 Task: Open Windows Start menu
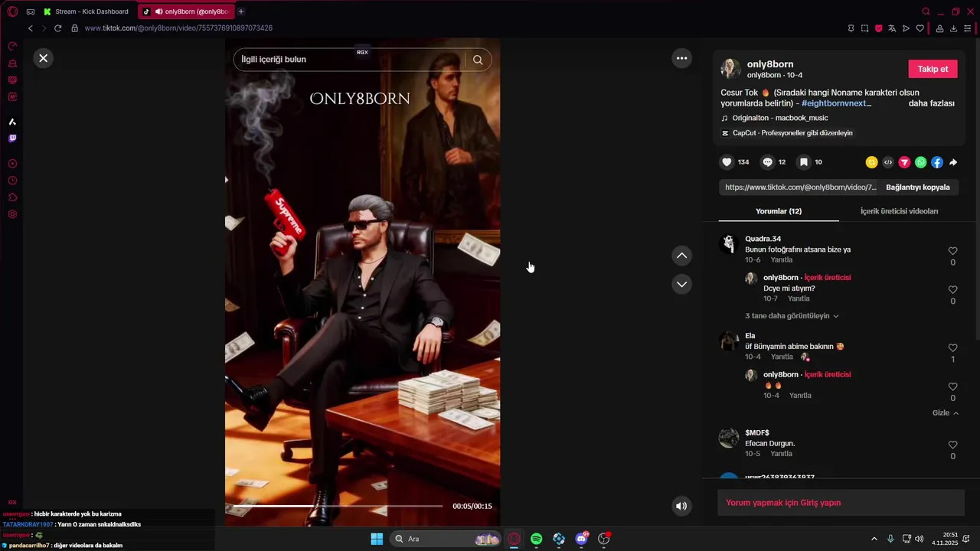point(377,539)
